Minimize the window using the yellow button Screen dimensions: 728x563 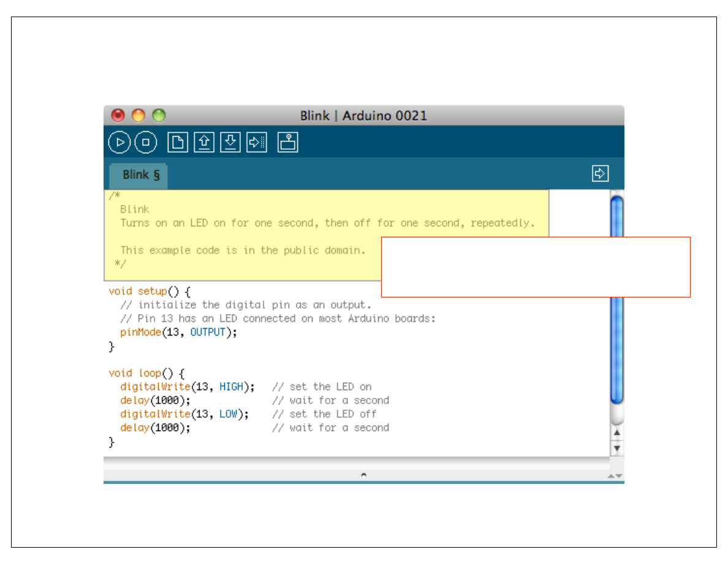[x=138, y=115]
